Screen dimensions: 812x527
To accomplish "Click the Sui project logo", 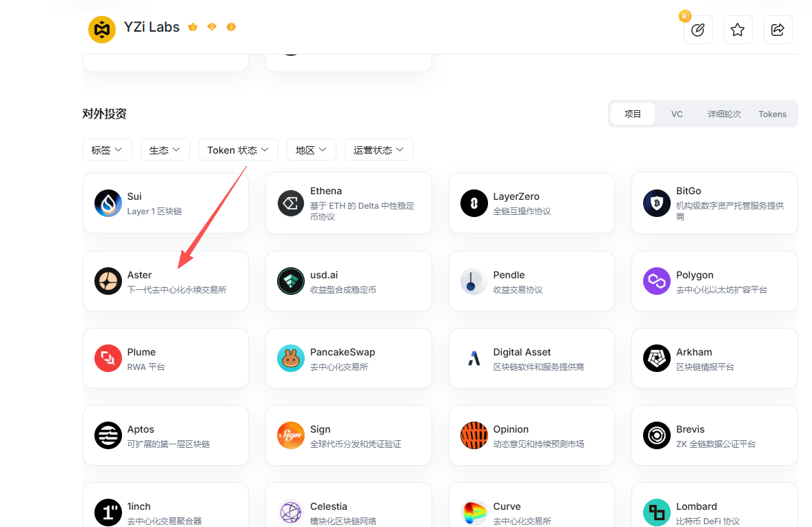I will tap(108, 203).
